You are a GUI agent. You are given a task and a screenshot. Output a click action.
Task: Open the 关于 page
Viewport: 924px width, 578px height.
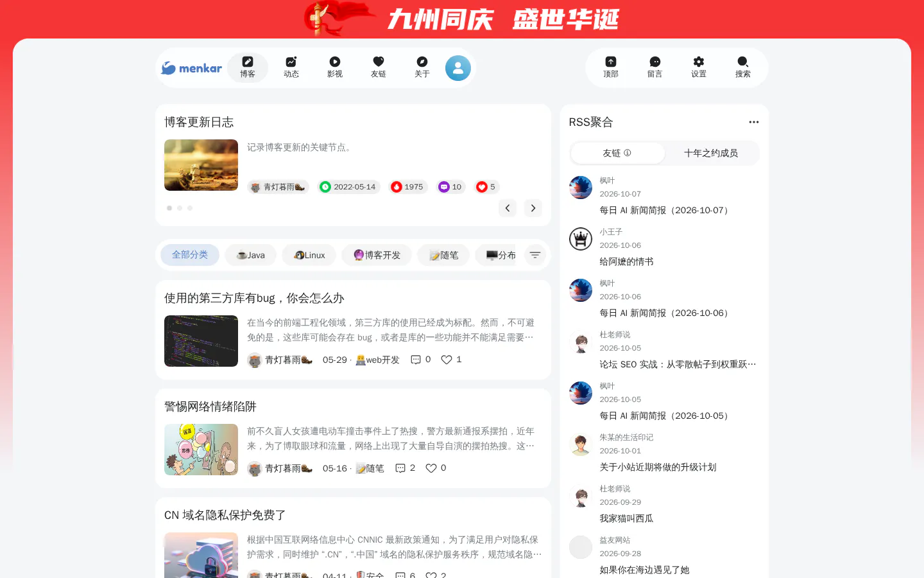pyautogui.click(x=422, y=67)
